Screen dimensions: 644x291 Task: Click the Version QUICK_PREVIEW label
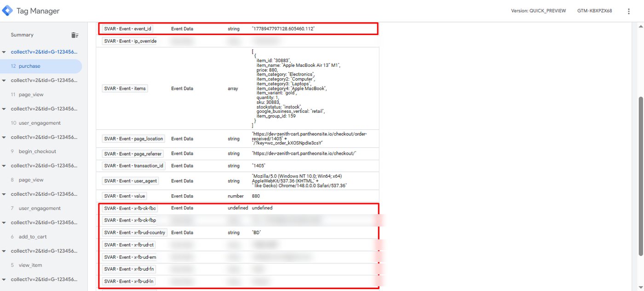[x=539, y=11]
